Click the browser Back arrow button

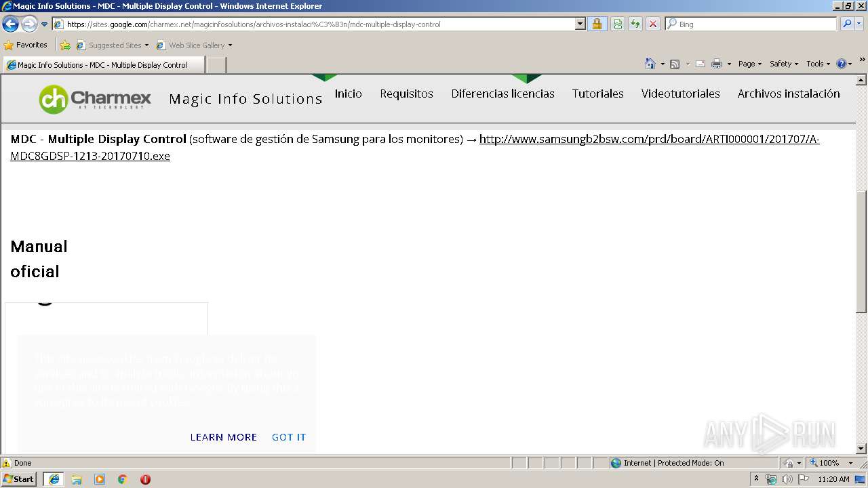[11, 24]
